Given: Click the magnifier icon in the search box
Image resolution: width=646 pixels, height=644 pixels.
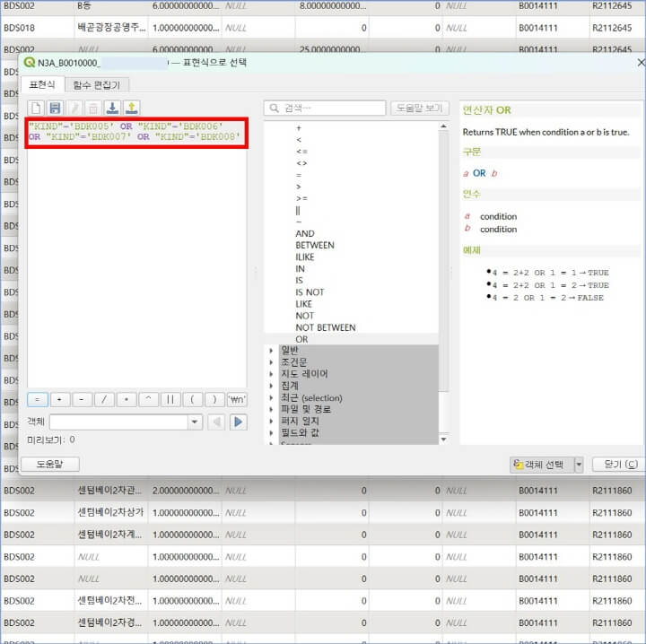Looking at the screenshot, I should 274,108.
